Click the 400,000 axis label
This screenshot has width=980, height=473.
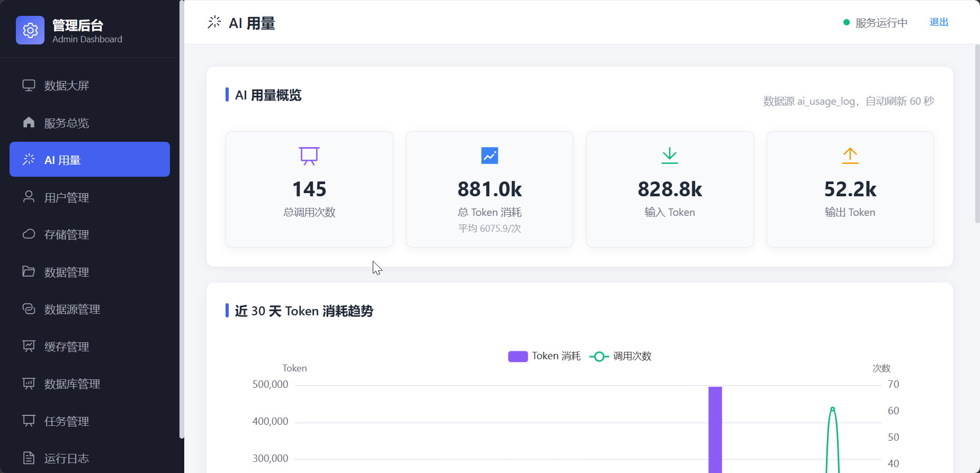pos(271,421)
